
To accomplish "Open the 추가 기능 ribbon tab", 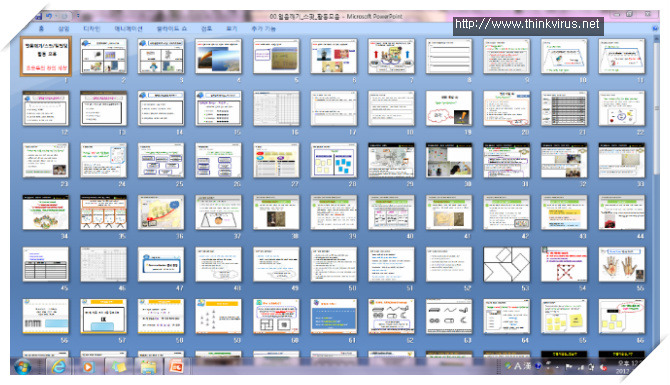I will pos(264,29).
